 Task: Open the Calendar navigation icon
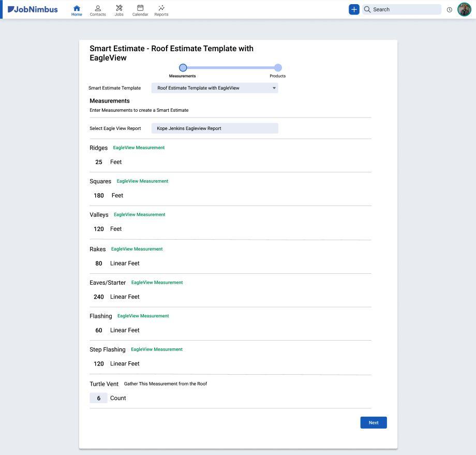point(140,10)
